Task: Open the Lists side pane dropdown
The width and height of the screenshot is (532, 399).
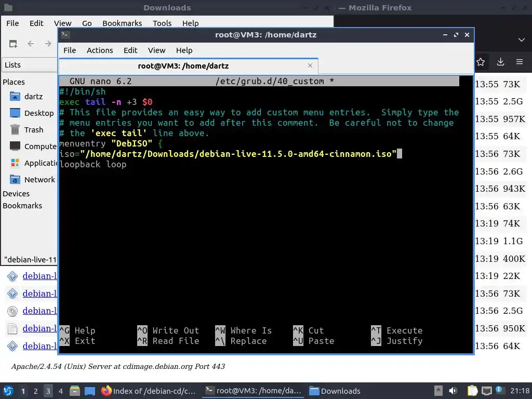Action: (x=30, y=65)
